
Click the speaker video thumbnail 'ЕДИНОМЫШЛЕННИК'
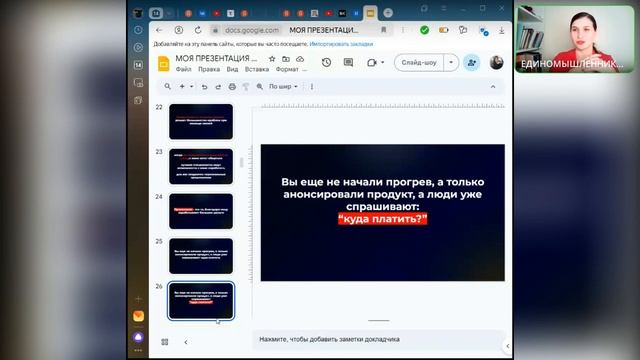(575, 40)
